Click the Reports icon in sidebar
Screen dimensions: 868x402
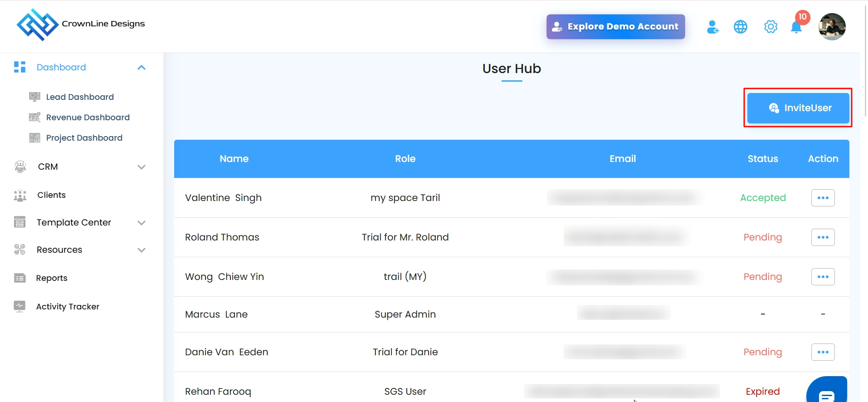(x=20, y=278)
